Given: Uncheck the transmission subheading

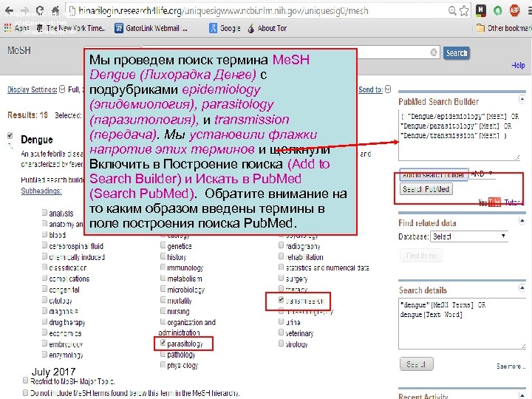Looking at the screenshot, I should 281,299.
